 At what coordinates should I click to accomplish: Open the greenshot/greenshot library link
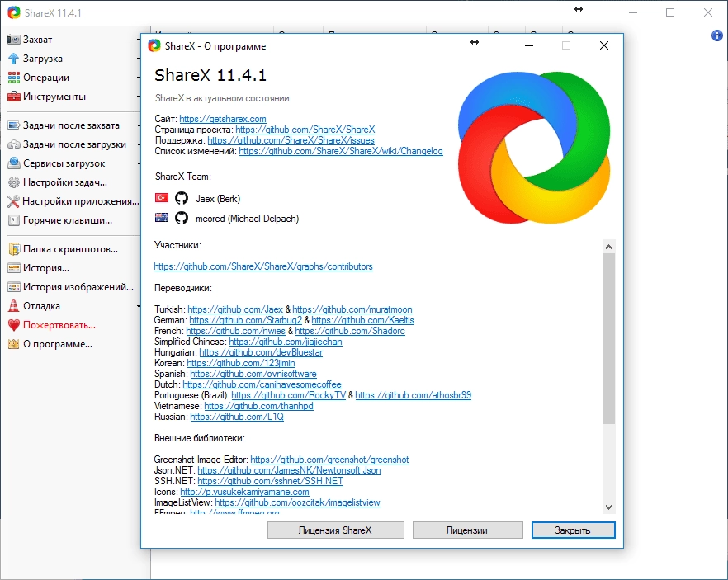tap(329, 460)
